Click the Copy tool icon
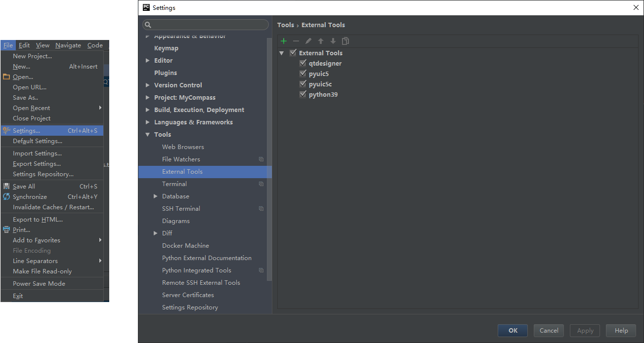Image resolution: width=644 pixels, height=343 pixels. click(x=345, y=41)
